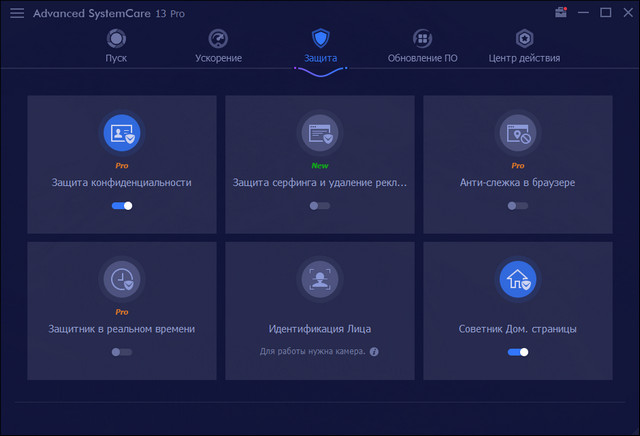Image resolution: width=640 pixels, height=436 pixels.
Task: Enable Защитник в реальном времени switch
Action: 122,352
